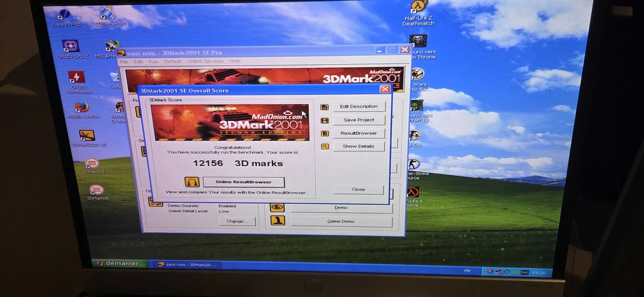Click the "Congratulations!" text
This screenshot has height=297, width=644.
click(x=233, y=147)
